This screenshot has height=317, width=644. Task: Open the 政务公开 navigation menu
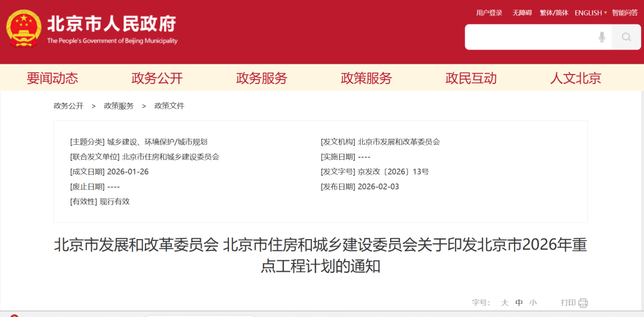coord(157,78)
